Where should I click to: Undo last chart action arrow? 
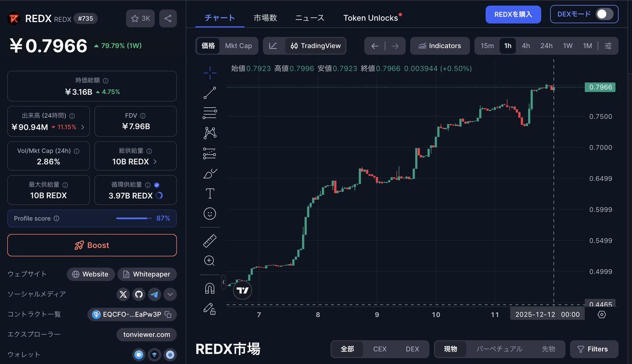pos(374,46)
